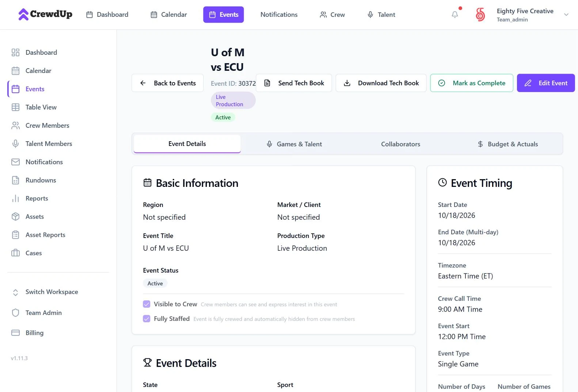
Task: Open the notification bell icon
Action: 455,15
